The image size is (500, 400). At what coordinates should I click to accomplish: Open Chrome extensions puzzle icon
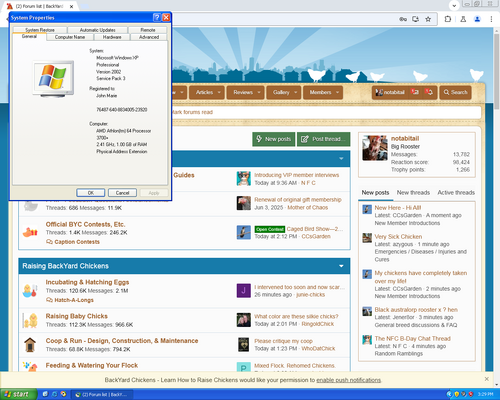pos(448,19)
